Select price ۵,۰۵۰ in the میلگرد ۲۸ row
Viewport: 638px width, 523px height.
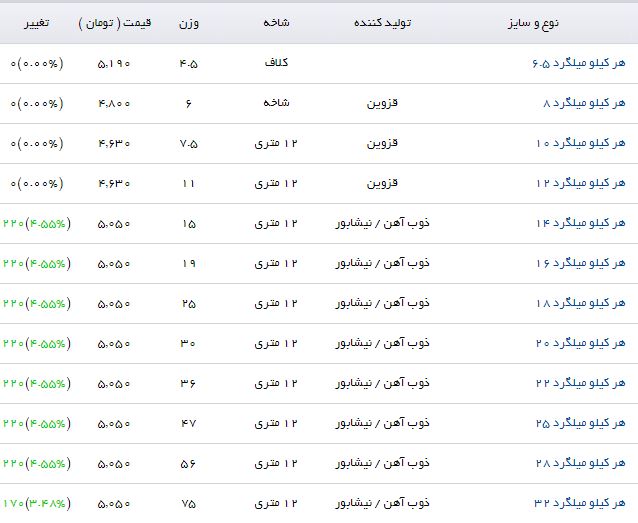point(114,464)
